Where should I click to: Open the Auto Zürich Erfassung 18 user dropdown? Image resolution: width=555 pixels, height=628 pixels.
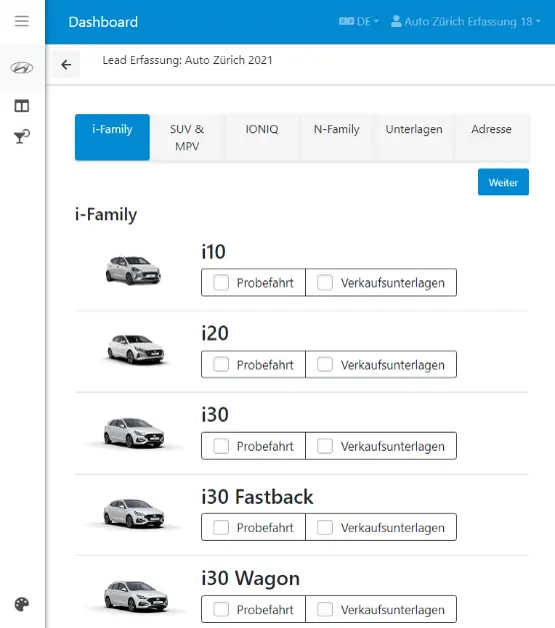click(x=466, y=21)
